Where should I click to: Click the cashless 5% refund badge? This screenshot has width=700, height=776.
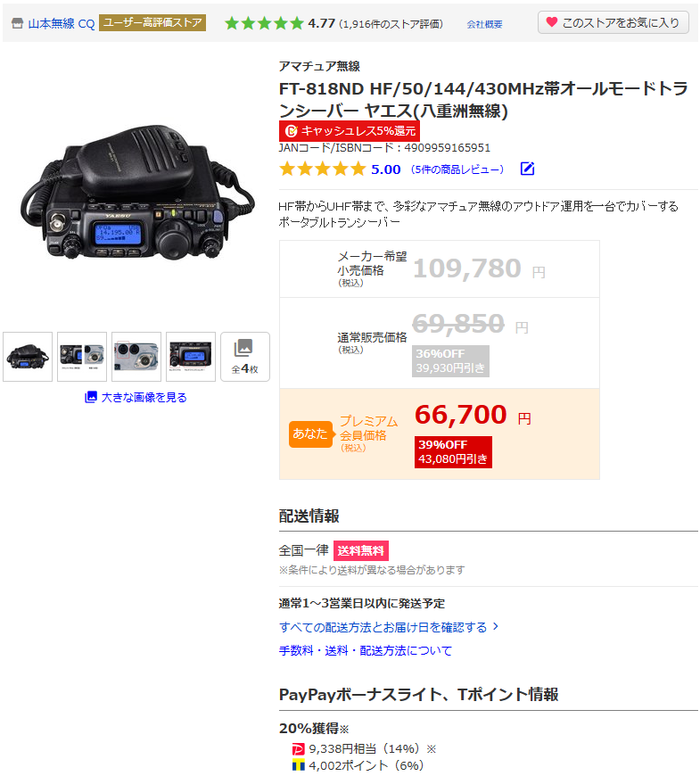(350, 130)
